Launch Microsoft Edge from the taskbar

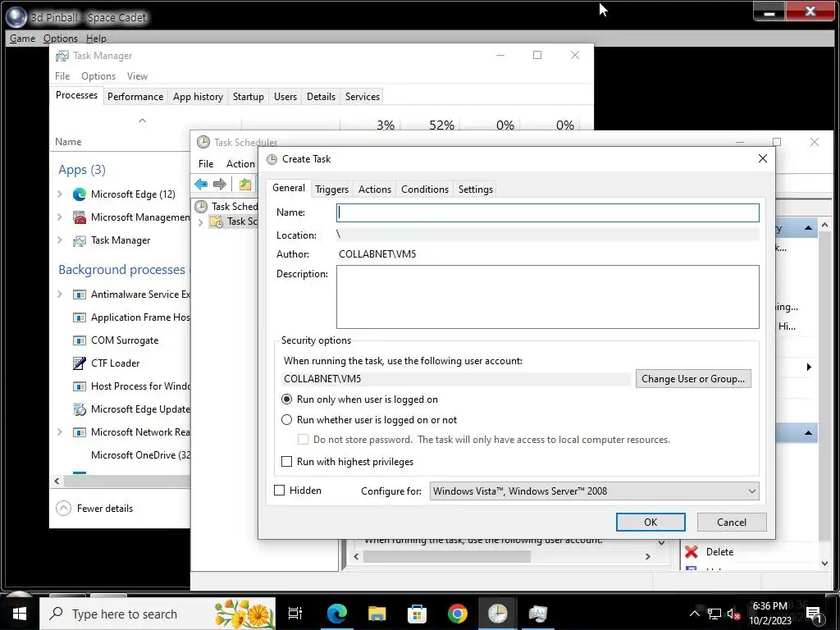point(337,614)
